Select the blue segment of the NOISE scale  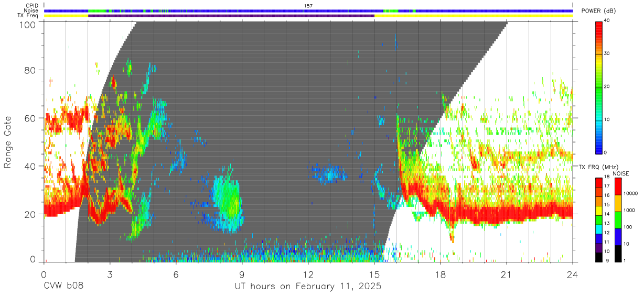point(617,237)
